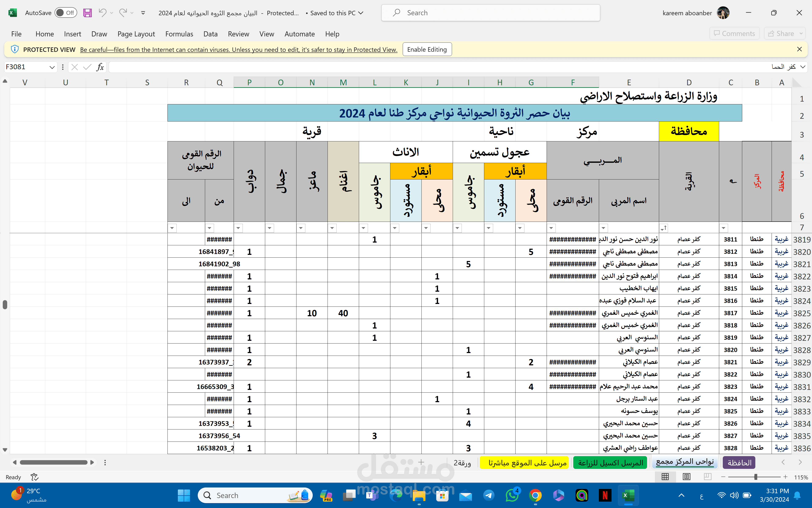Dismiss the Protected View message bar

click(800, 49)
